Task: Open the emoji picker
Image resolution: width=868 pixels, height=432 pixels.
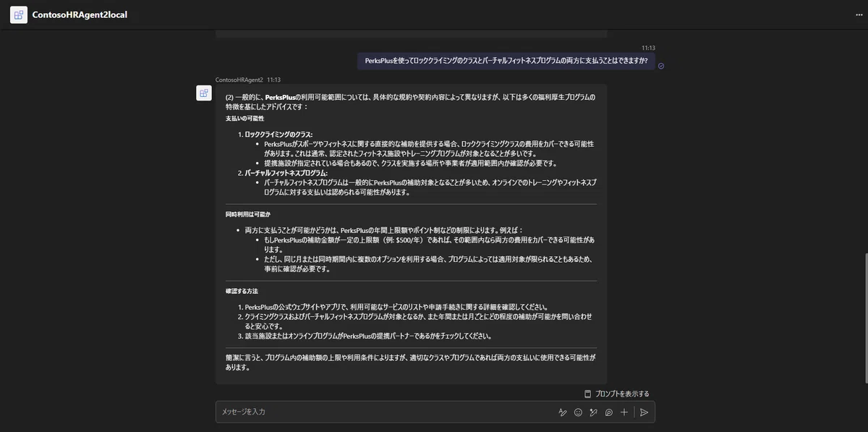Action: tap(578, 412)
